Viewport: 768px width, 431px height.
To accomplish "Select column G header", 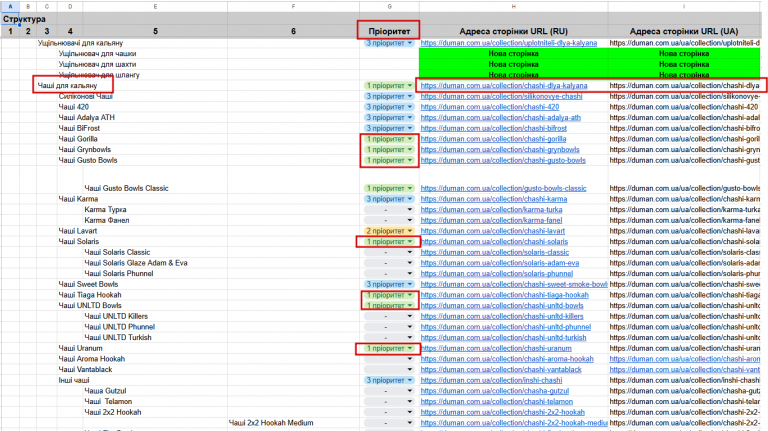I will coord(389,6).
